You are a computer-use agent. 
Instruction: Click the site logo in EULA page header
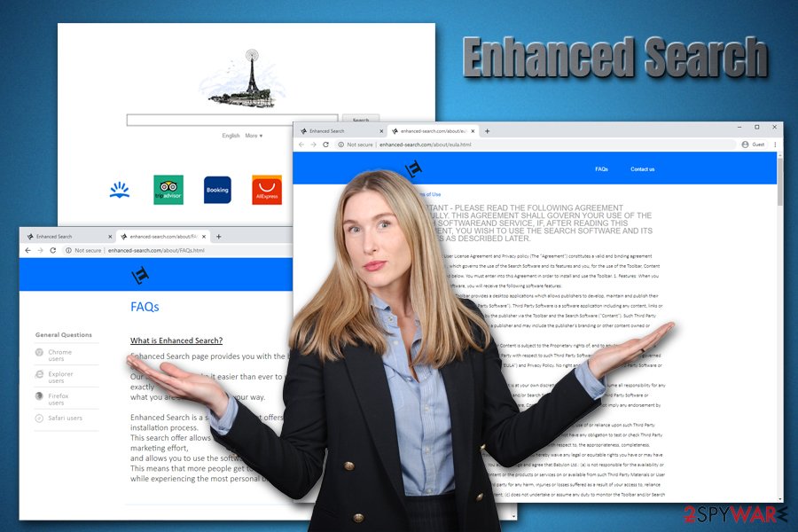point(414,168)
